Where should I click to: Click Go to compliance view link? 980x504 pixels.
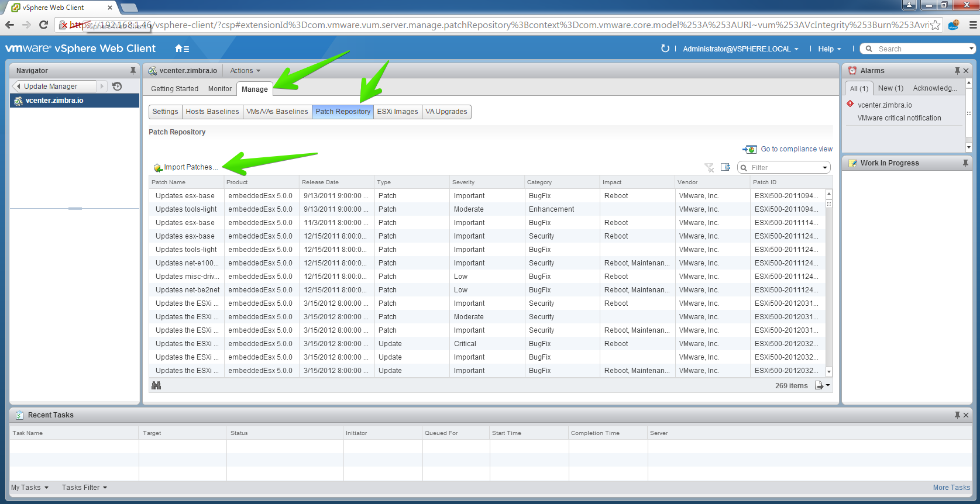point(796,149)
